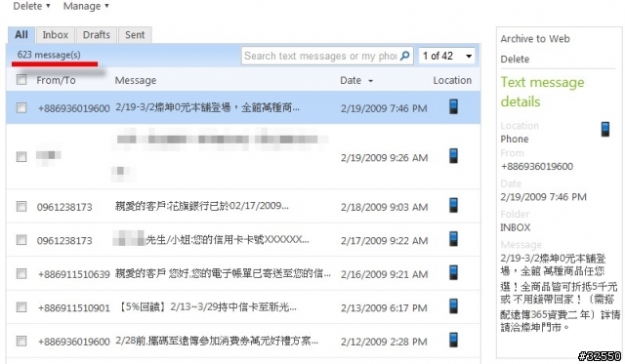The image size is (625, 364).
Task: Select date 2/16/2009 9:21 AM
Action: [x=384, y=274]
